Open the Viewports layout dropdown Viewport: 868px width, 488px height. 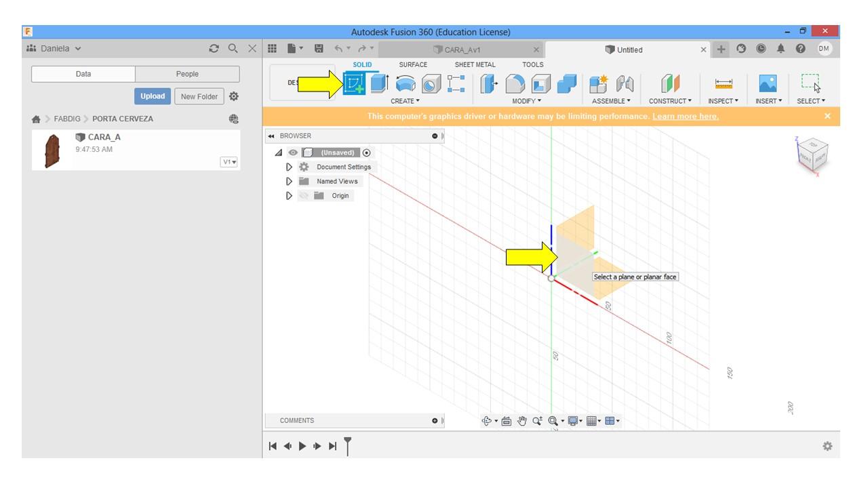click(612, 421)
